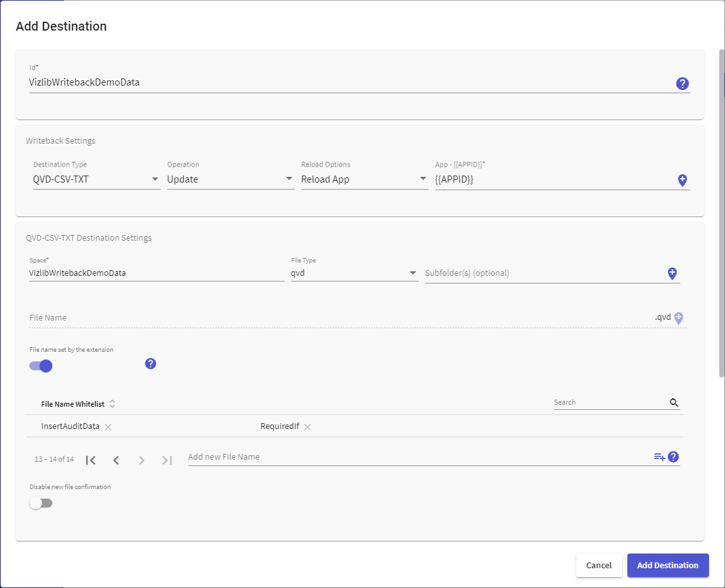Viewport: 725px width, 588px height.
Task: Click the search magnifier in whitelist
Action: coord(674,402)
